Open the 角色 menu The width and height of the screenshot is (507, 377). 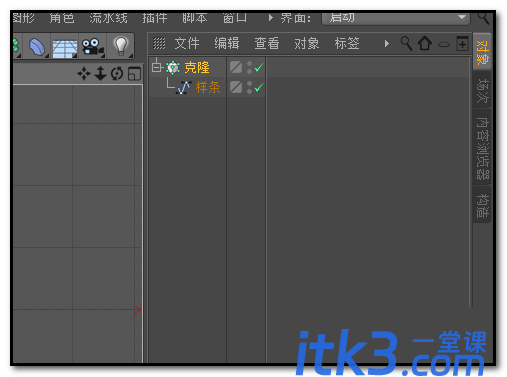coord(62,18)
